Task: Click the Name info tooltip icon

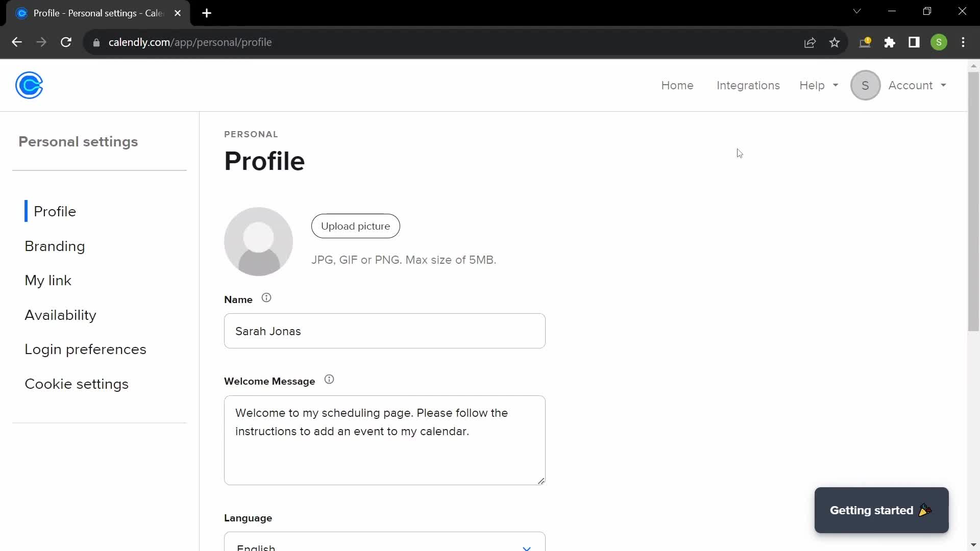Action: click(266, 298)
